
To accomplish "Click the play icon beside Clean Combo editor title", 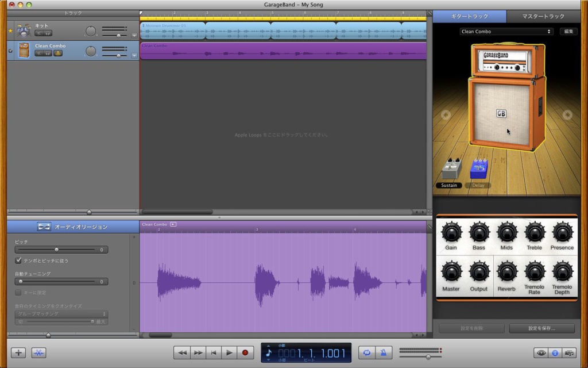I will point(173,224).
